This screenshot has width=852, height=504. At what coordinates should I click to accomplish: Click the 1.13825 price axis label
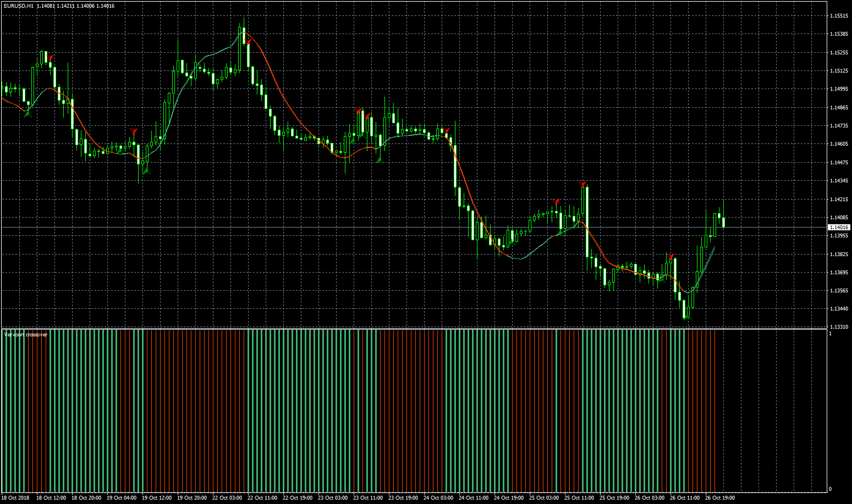click(839, 254)
